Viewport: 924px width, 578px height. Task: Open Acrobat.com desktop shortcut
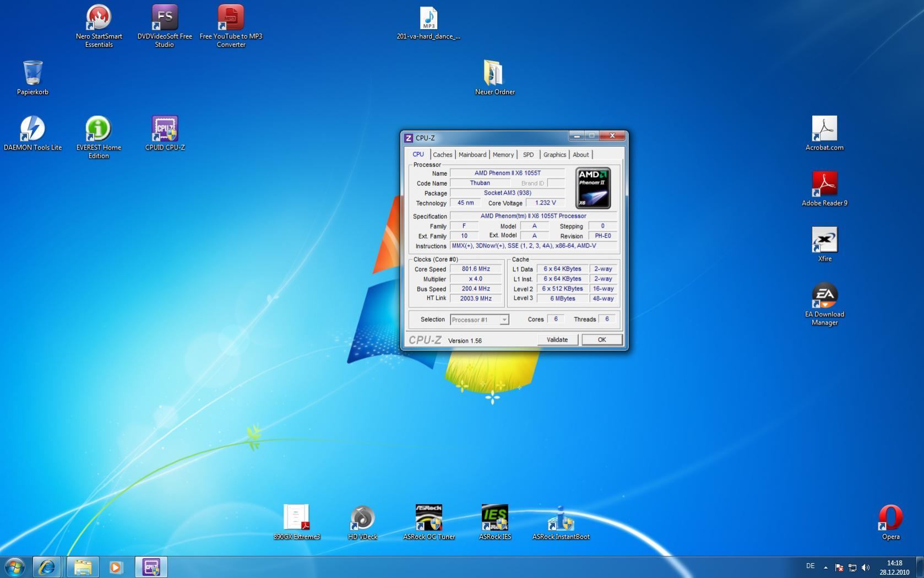coord(824,133)
